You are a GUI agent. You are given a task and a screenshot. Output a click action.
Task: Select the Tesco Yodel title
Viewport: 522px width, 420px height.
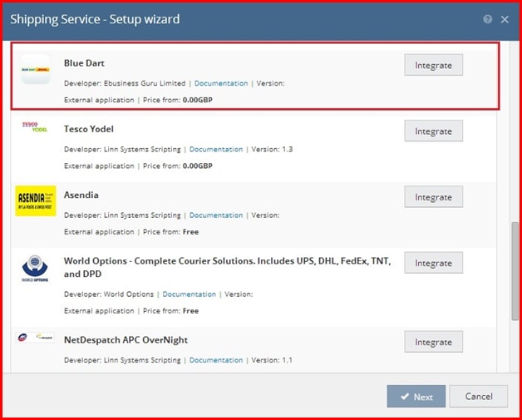pyautogui.click(x=89, y=129)
